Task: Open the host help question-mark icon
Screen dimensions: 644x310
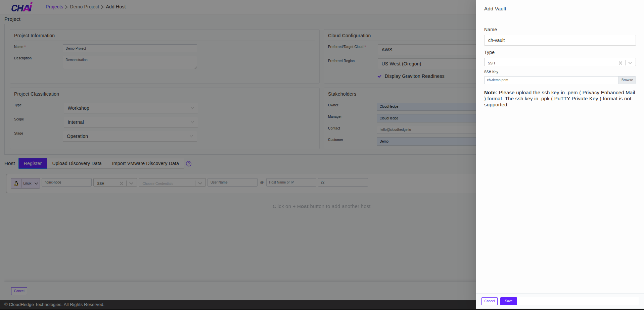Action: [189, 164]
